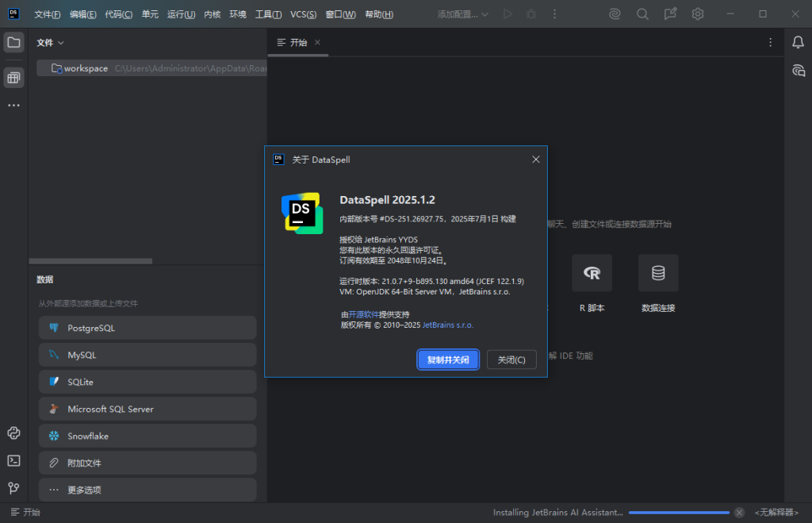Open the JetBrains AI swirl icon in toolbar
Viewport: 812px width, 523px height.
615,14
